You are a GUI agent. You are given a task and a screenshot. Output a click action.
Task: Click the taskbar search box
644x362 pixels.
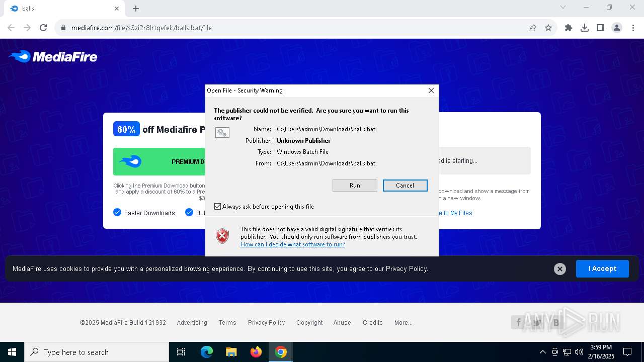tap(97, 352)
